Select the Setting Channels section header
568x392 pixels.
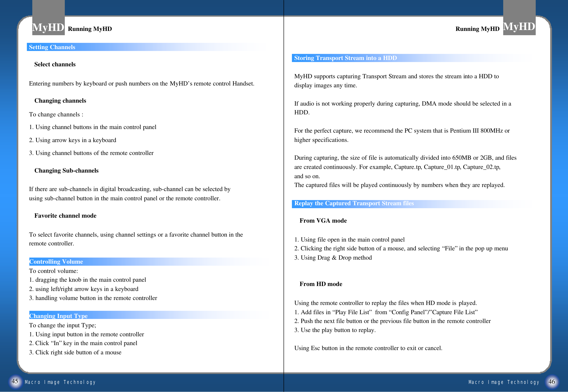point(52,47)
